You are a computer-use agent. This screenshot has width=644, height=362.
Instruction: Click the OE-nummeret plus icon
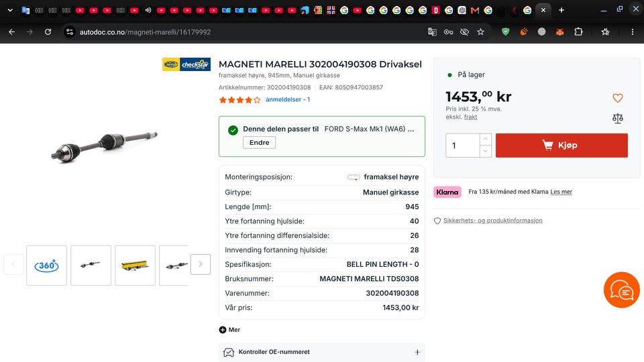(417, 352)
